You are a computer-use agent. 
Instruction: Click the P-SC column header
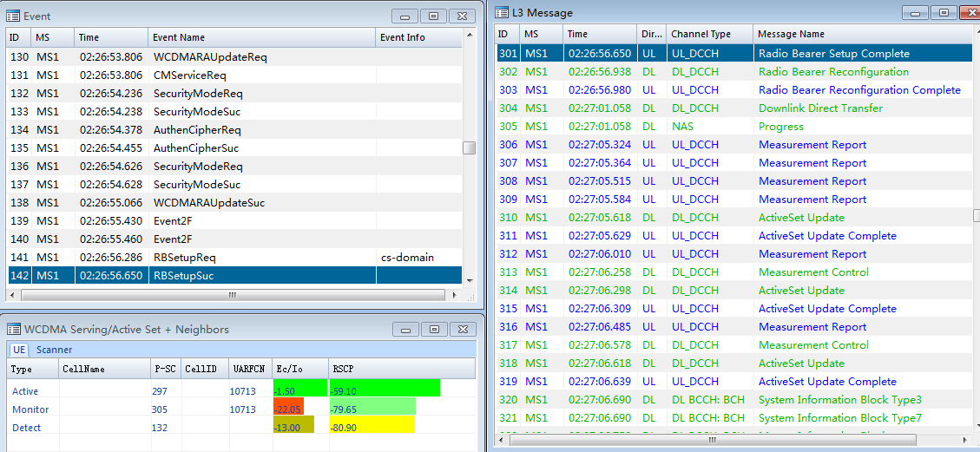click(166, 369)
